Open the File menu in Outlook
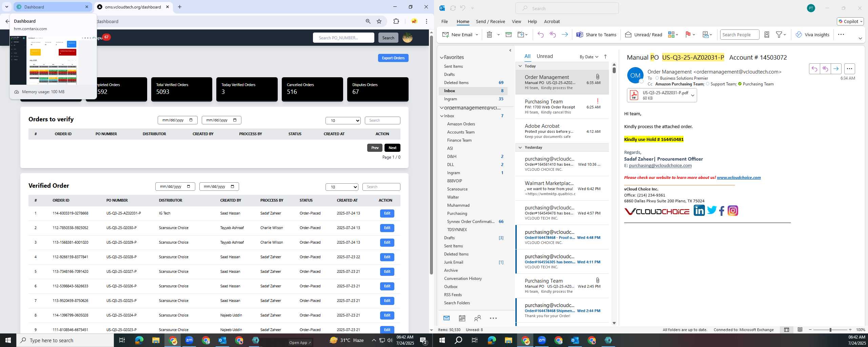 point(444,21)
